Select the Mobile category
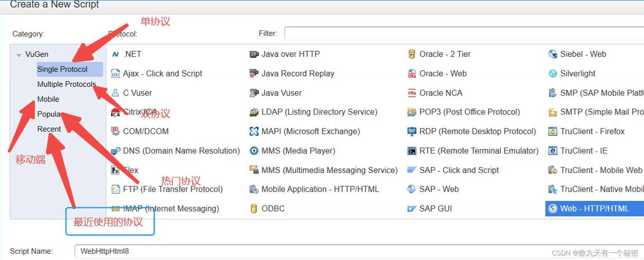 (x=48, y=99)
